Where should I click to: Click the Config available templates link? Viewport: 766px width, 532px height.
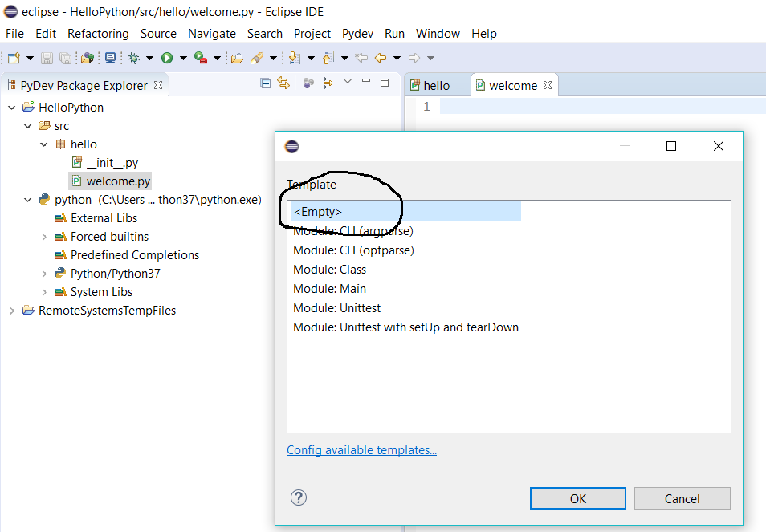(361, 450)
